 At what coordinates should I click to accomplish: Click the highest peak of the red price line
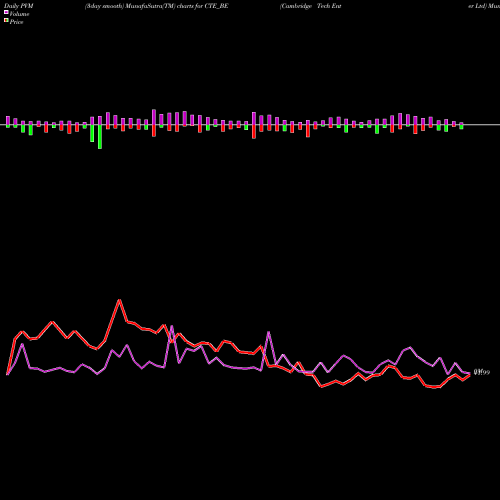click(x=119, y=300)
